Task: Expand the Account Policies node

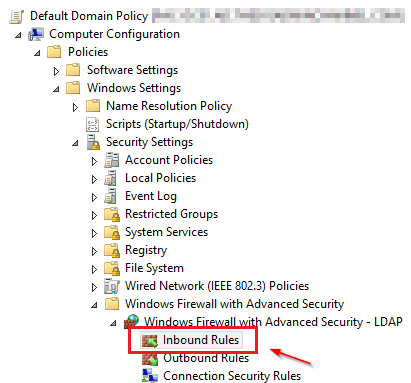Action: [x=94, y=161]
